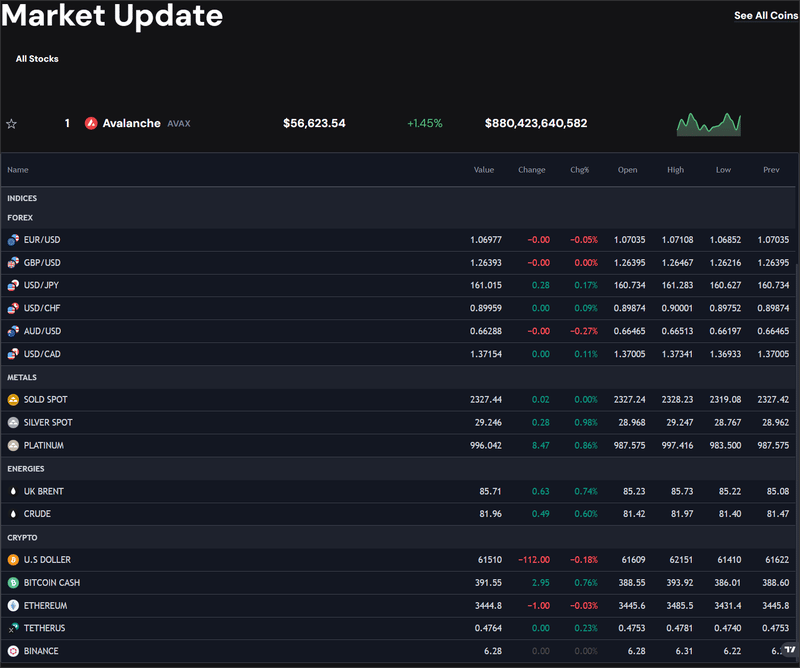Open the USD/JPY symbol name
The width and height of the screenshot is (800, 668).
tap(41, 285)
